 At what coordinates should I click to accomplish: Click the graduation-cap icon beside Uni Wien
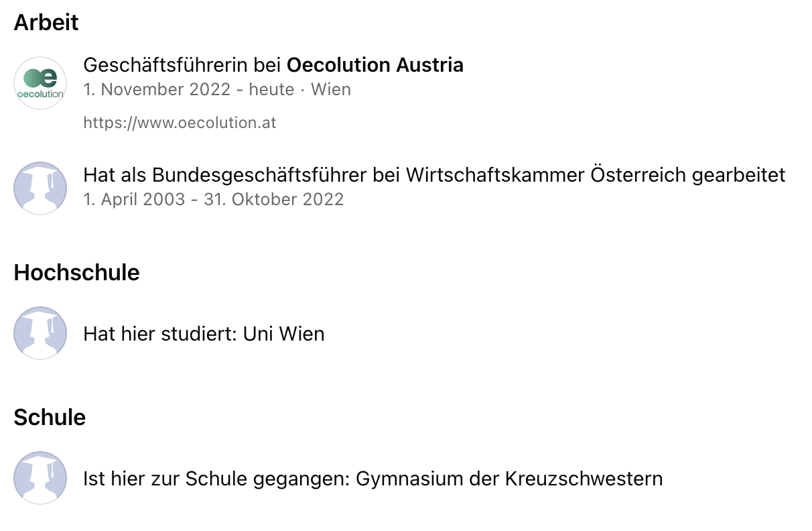tap(40, 333)
